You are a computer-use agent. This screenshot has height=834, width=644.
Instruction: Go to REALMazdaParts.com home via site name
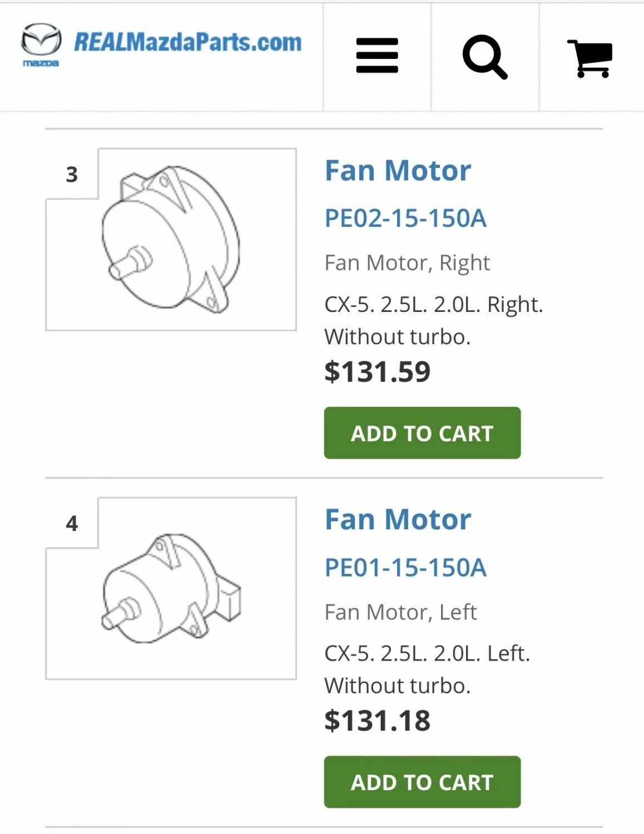(x=188, y=43)
